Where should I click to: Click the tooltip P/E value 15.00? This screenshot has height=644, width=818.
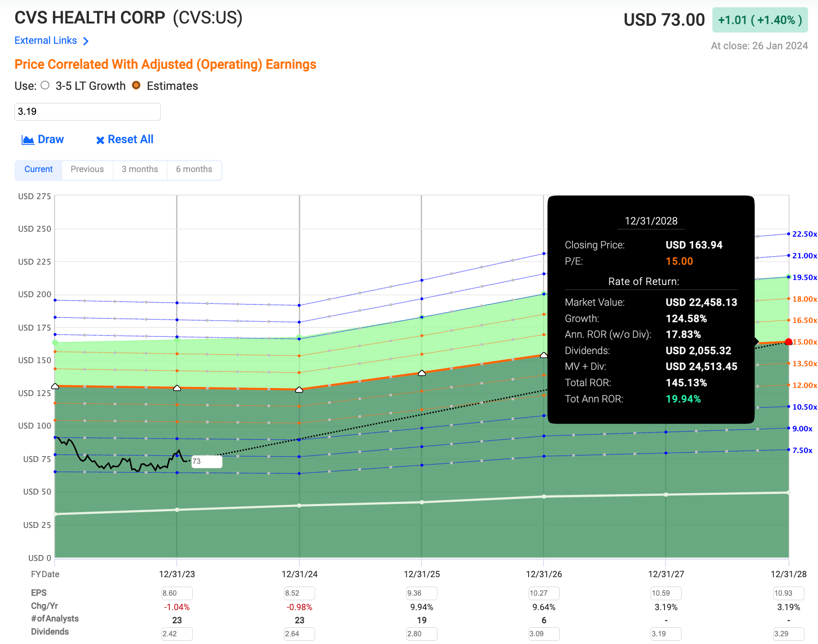coord(679,261)
